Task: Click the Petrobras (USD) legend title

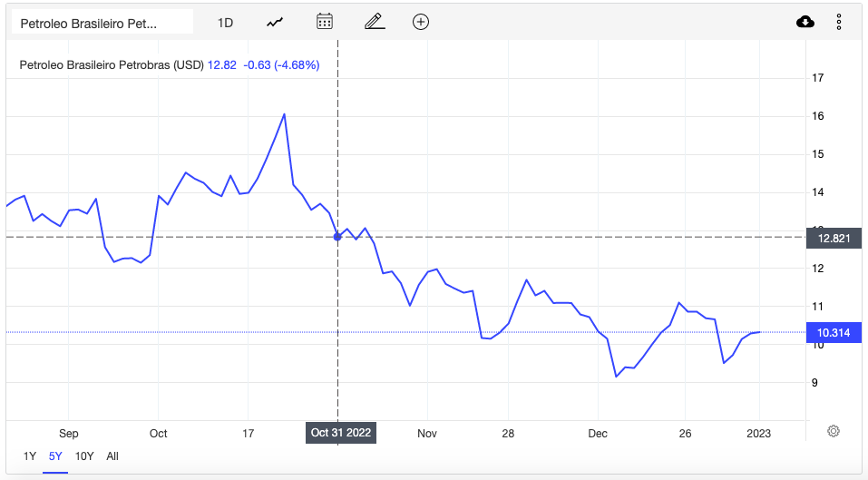Action: [112, 64]
